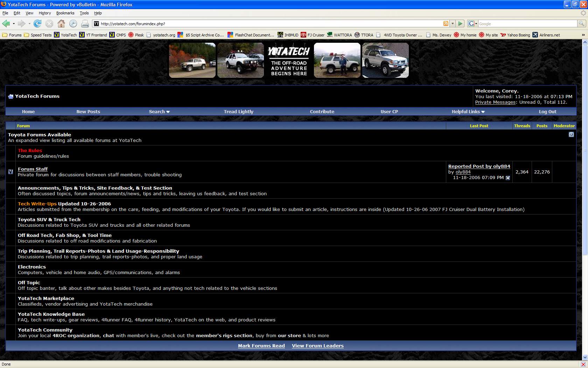Image resolution: width=588 pixels, height=368 pixels.
Task: Open the Edit menu
Action: click(17, 13)
